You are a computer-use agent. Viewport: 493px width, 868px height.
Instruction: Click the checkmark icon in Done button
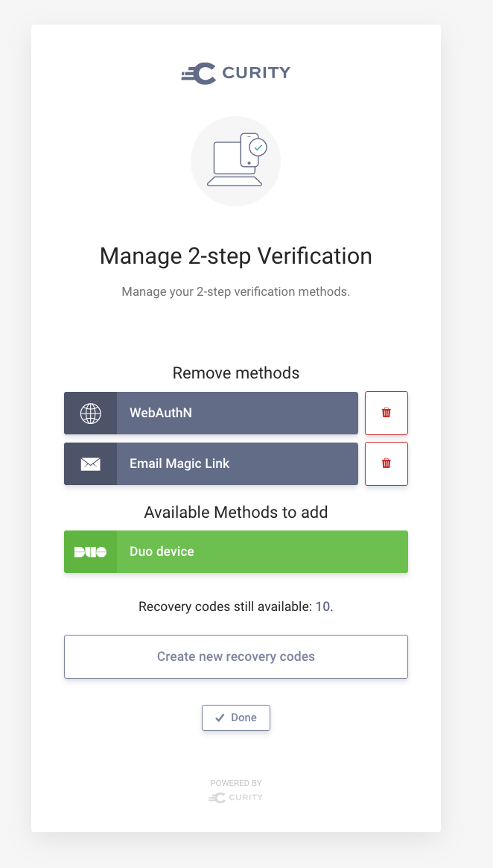pos(220,718)
